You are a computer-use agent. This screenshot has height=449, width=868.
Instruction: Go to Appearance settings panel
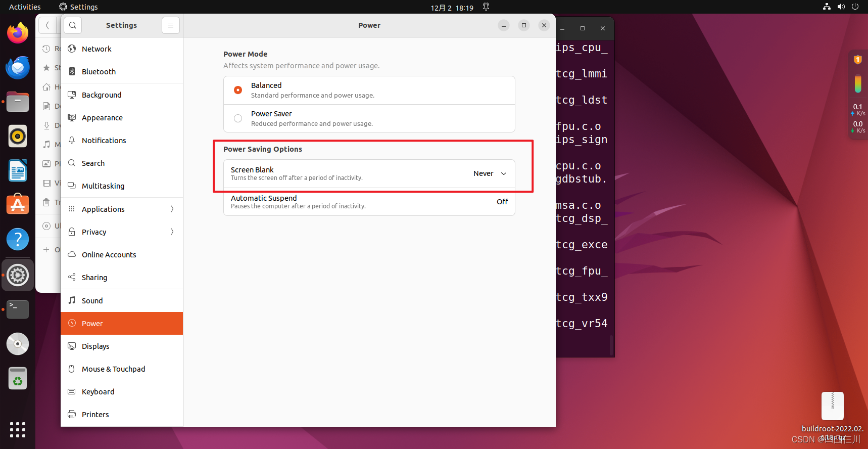pos(122,117)
